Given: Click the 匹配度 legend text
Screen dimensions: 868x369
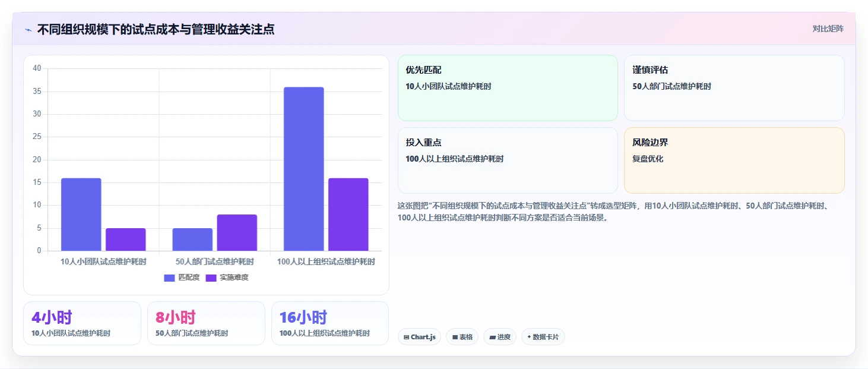Looking at the screenshot, I should (x=189, y=277).
